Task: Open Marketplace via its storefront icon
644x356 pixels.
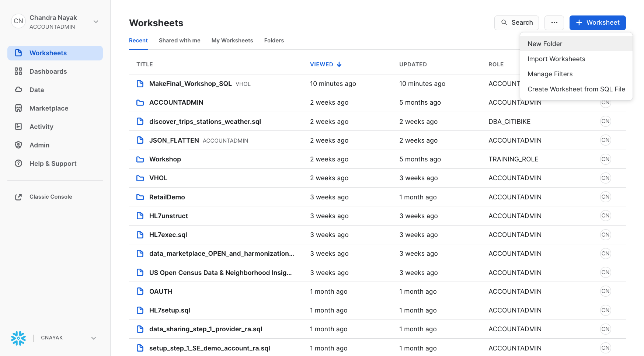Action: 18,108
